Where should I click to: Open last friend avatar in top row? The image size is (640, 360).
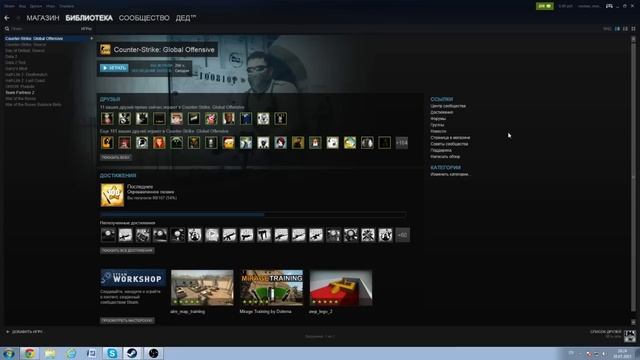(x=280, y=119)
